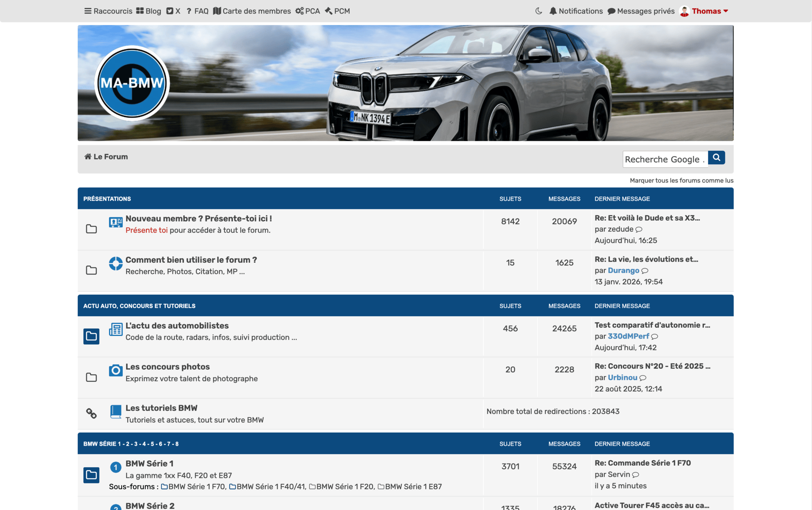Image resolution: width=812 pixels, height=510 pixels.
Task: Open BMW Série 2 forum
Action: [150, 505]
